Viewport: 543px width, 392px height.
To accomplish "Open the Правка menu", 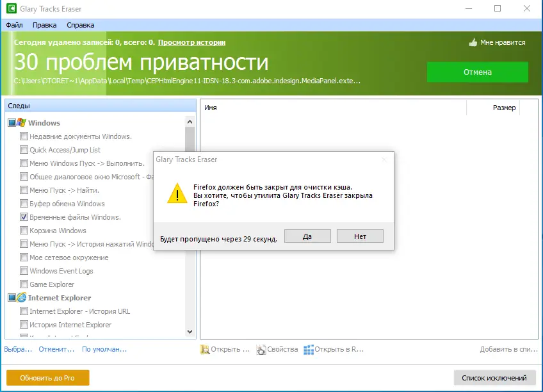I will pos(44,25).
